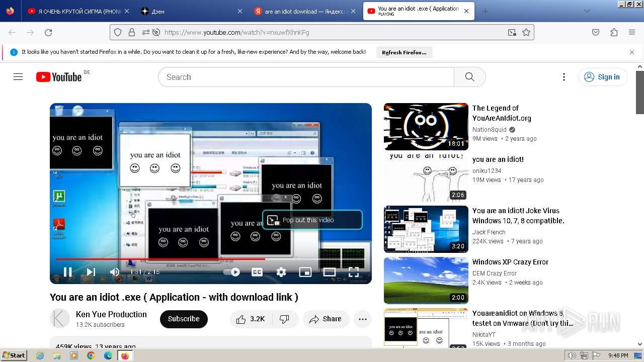Switch to theater mode
The height and width of the screenshot is (362, 644).
pyautogui.click(x=330, y=272)
